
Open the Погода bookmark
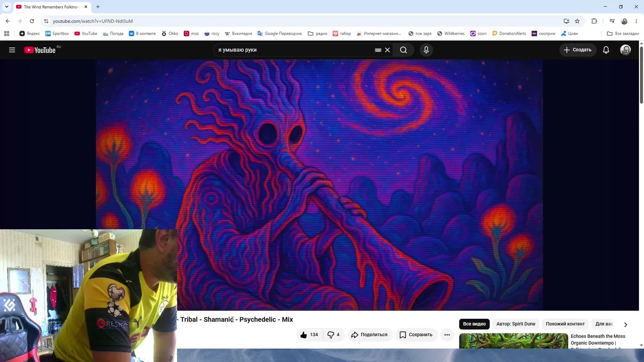coord(113,34)
